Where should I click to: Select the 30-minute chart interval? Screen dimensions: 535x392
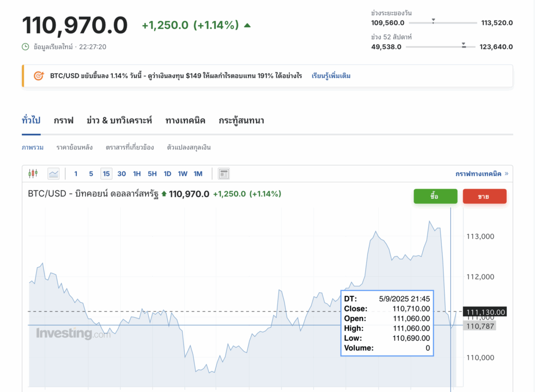pyautogui.click(x=121, y=174)
